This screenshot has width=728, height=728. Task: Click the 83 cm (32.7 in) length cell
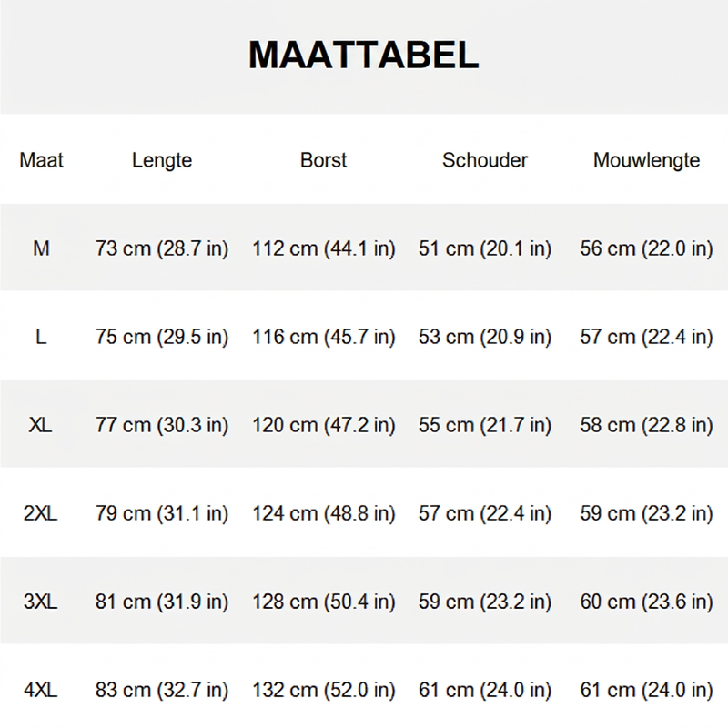pos(162,690)
